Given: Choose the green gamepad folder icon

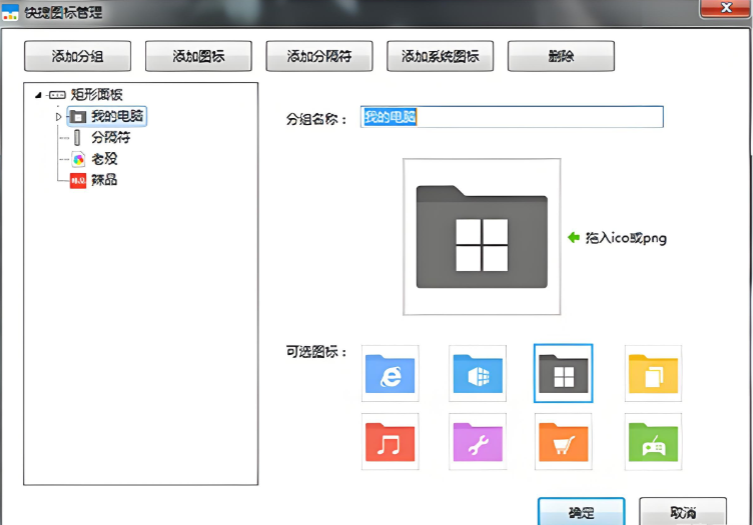Looking at the screenshot, I should [x=653, y=441].
